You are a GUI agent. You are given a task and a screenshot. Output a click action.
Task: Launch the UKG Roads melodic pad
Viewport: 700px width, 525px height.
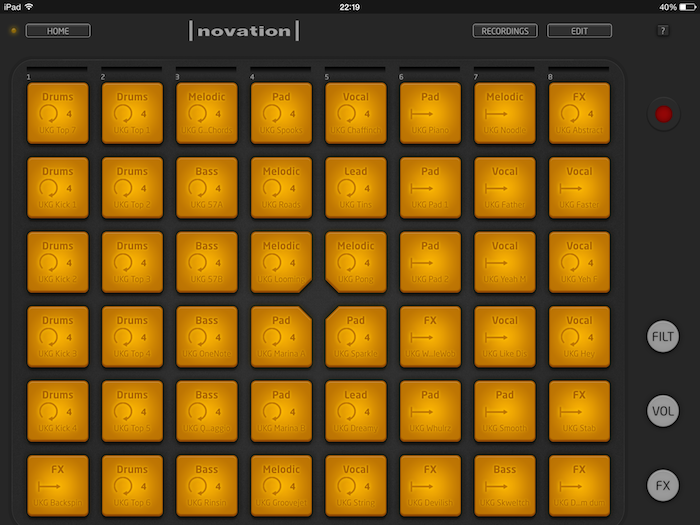coord(282,188)
